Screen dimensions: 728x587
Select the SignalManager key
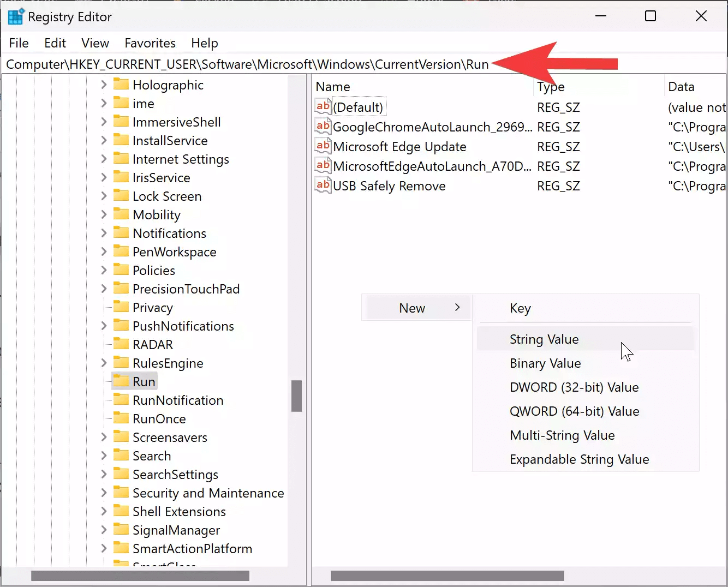pyautogui.click(x=176, y=530)
